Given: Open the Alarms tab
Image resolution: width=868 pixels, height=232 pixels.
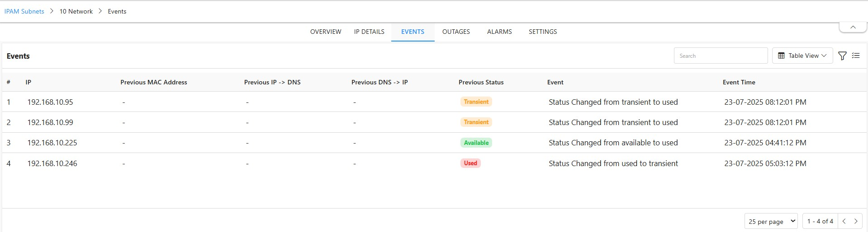Looking at the screenshot, I should [x=499, y=32].
